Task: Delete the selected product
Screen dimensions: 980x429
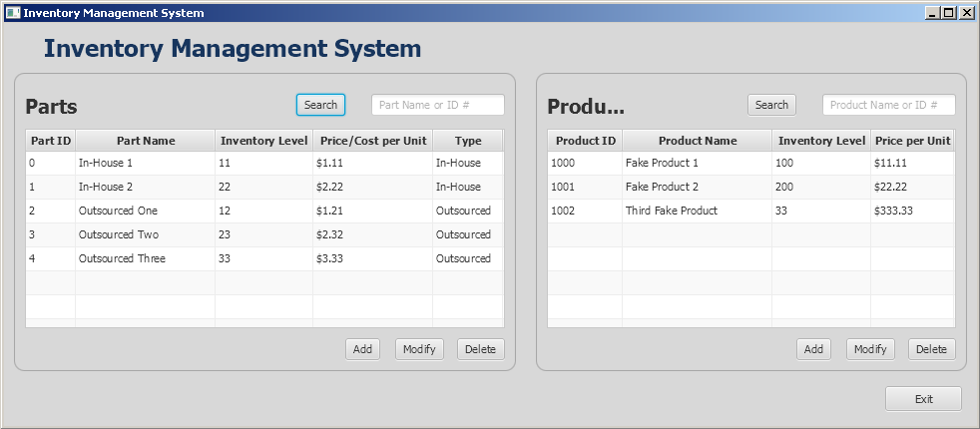Action: pos(931,349)
